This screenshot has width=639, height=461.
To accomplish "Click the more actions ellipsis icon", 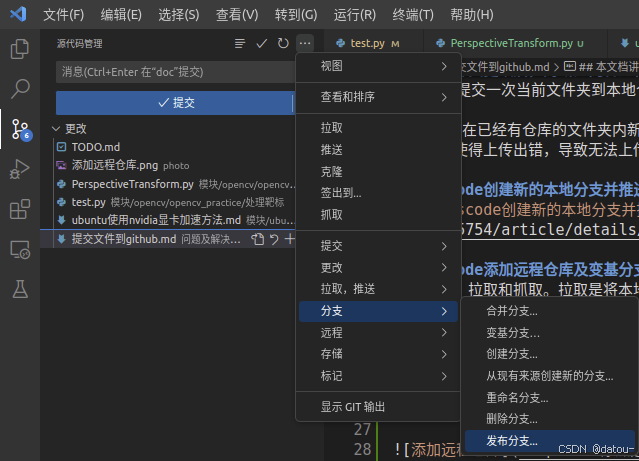I will [x=305, y=43].
